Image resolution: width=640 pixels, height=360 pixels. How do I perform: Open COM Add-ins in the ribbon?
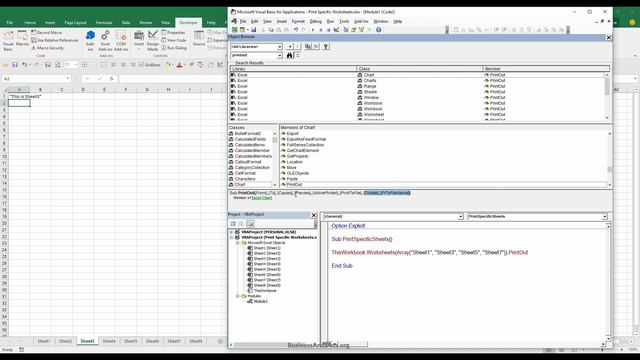coord(121,41)
